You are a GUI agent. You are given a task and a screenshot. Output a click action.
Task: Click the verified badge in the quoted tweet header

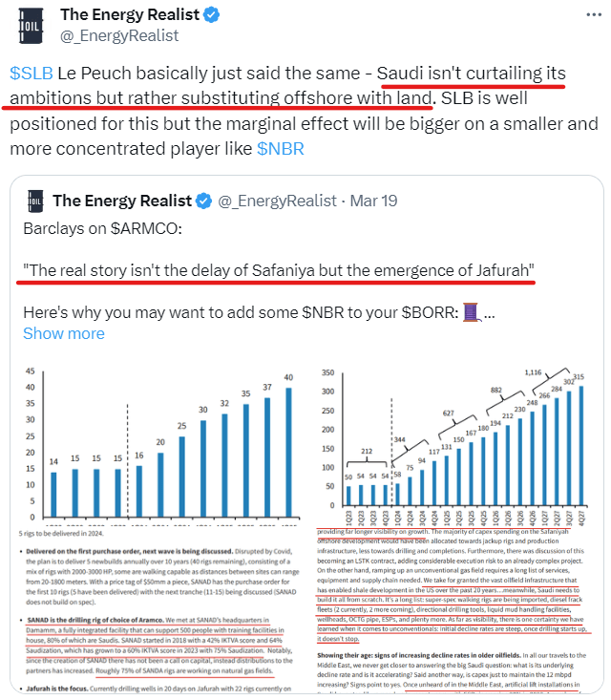point(203,201)
